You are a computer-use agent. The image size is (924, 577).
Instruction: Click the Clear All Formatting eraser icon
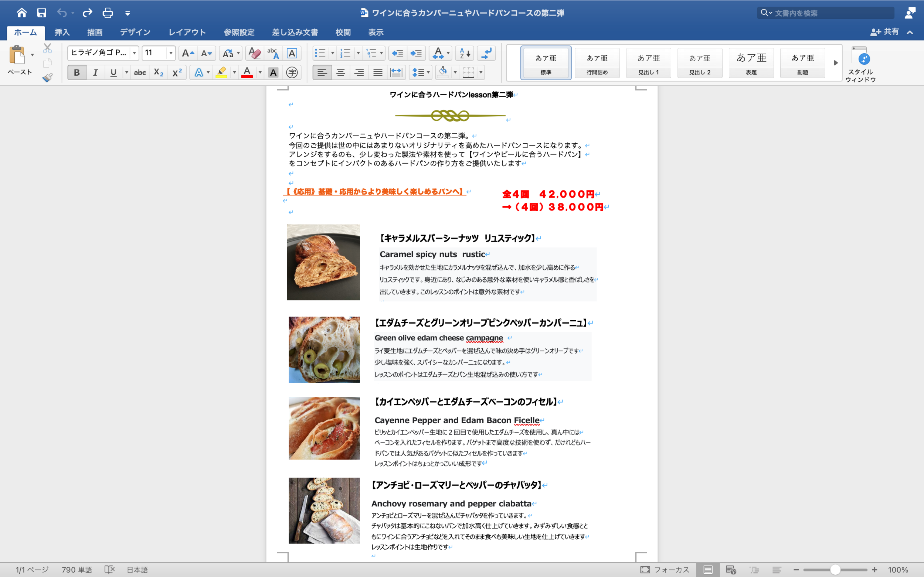[254, 53]
